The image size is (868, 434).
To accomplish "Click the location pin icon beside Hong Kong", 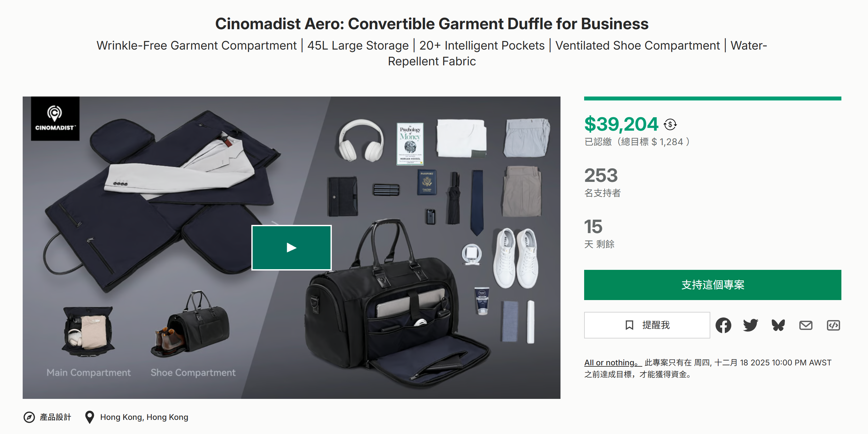I will [89, 417].
